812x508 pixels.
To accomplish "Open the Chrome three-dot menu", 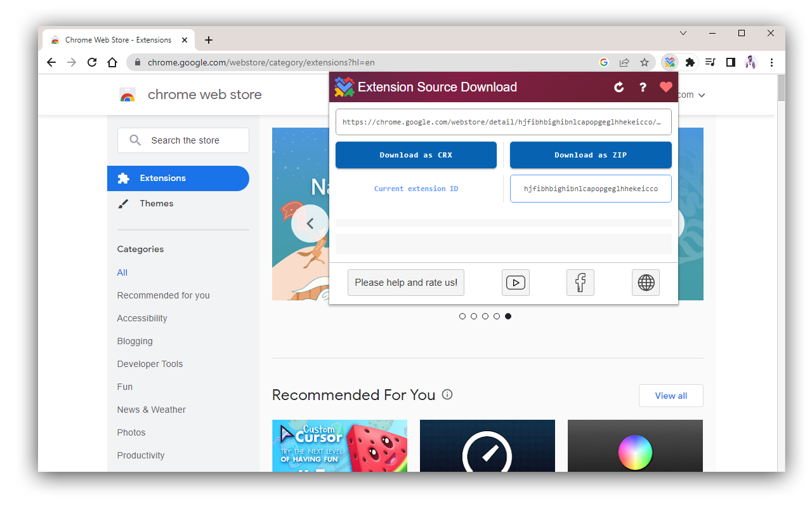I will (x=771, y=62).
